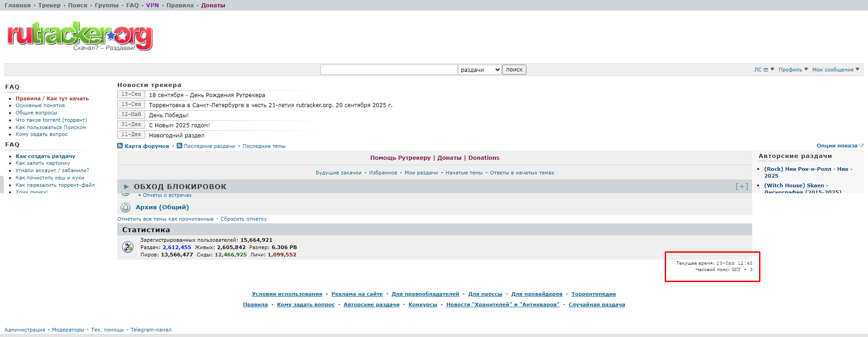
Task: Open RSS feed icon beside Карта форумов
Action: click(120, 146)
